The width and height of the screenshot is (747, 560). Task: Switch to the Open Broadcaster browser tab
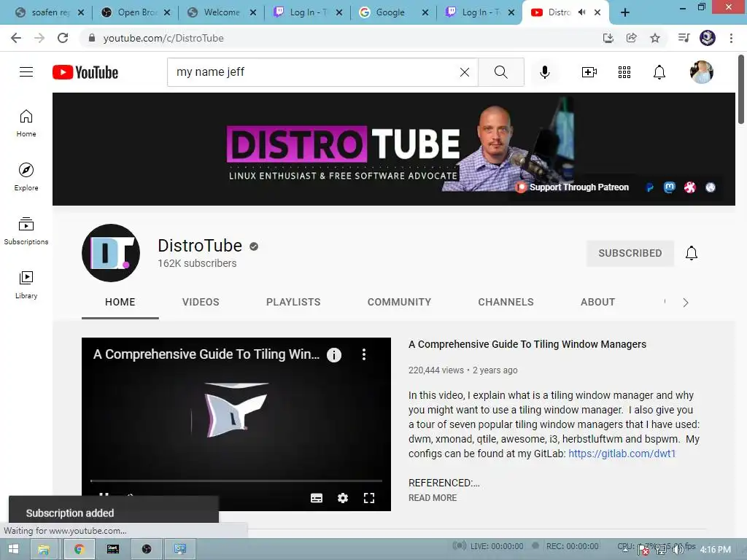pyautogui.click(x=135, y=12)
